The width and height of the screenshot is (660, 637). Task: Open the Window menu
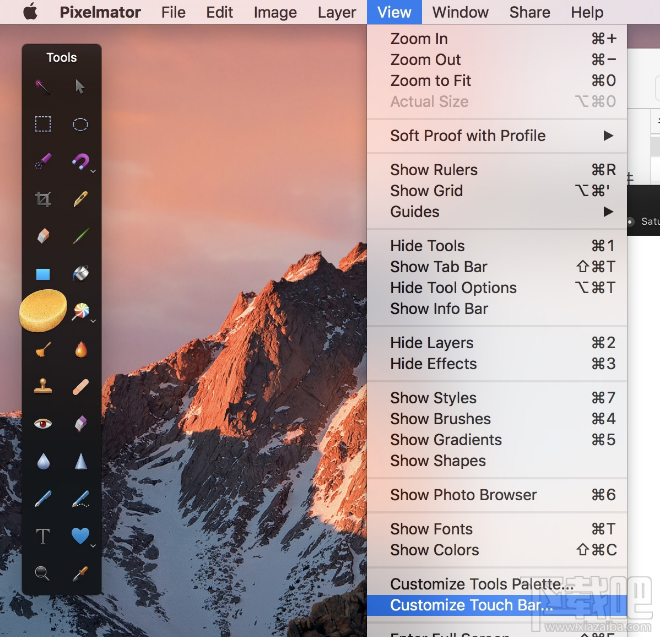coord(460,12)
